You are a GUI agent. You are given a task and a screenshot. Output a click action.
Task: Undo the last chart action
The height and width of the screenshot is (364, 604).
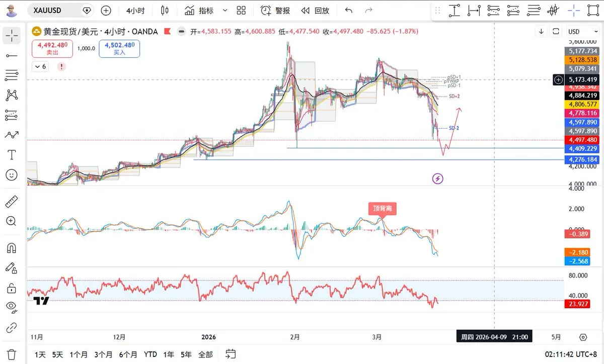[349, 10]
